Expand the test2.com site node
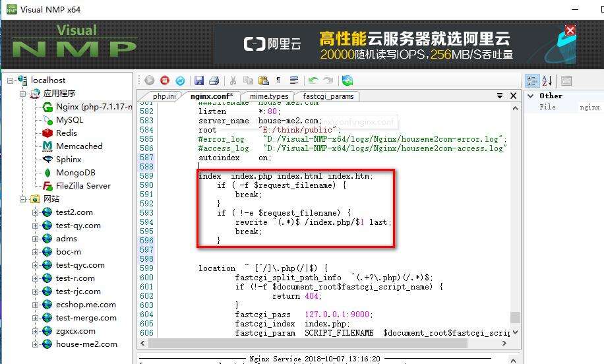The image size is (604, 364). tap(36, 212)
